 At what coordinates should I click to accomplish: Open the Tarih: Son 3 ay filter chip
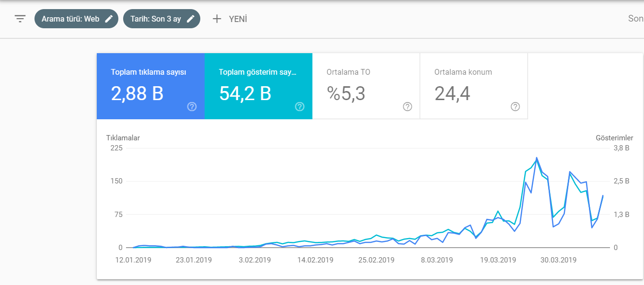pos(161,19)
